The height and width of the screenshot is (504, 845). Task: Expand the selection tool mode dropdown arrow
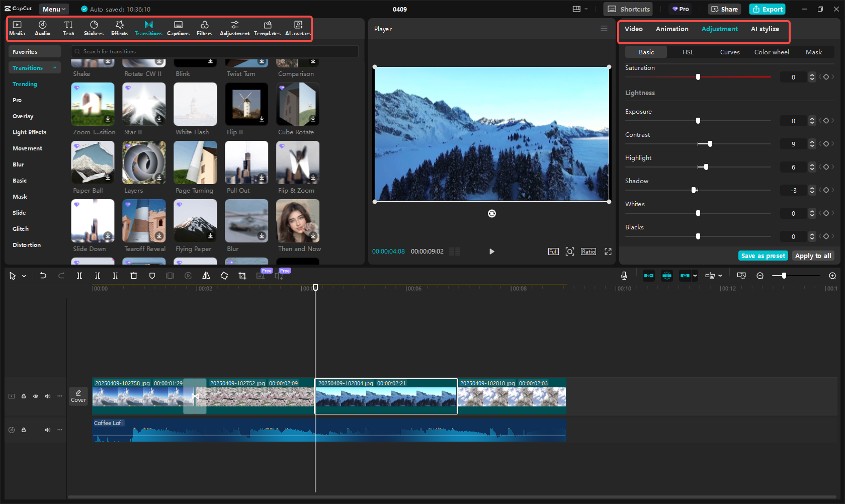pos(24,276)
